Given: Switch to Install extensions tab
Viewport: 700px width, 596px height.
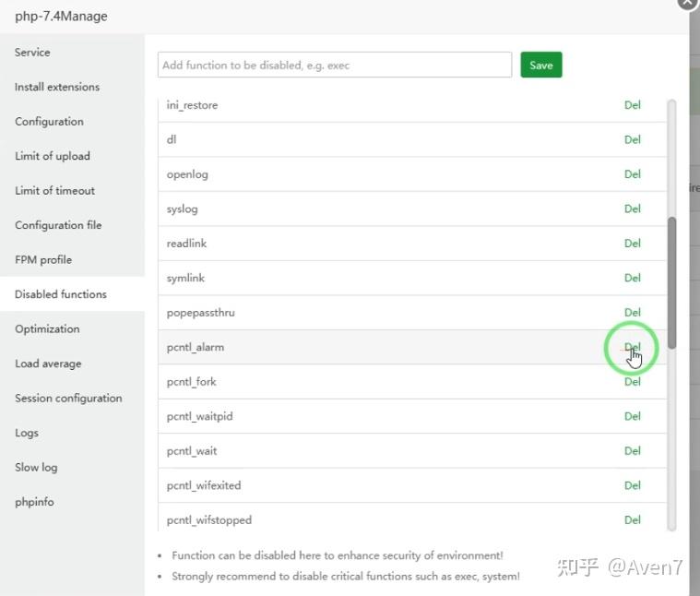Looking at the screenshot, I should click(56, 87).
